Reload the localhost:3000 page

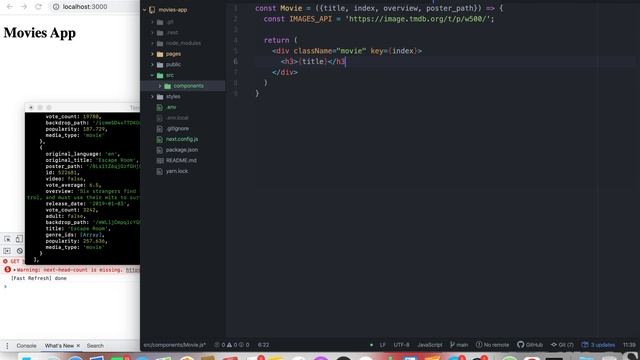point(38,7)
